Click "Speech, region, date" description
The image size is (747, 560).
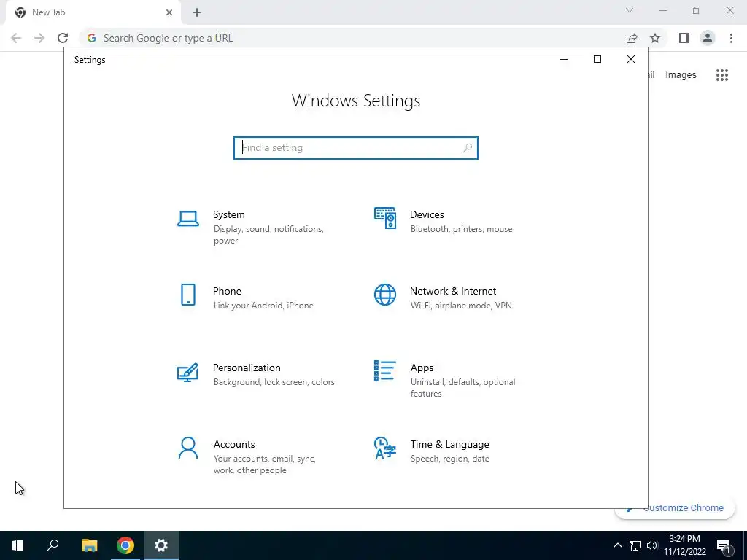point(449,459)
